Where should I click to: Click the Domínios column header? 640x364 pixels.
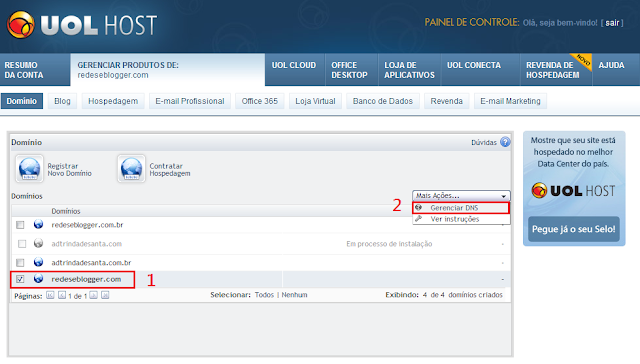tap(66, 211)
